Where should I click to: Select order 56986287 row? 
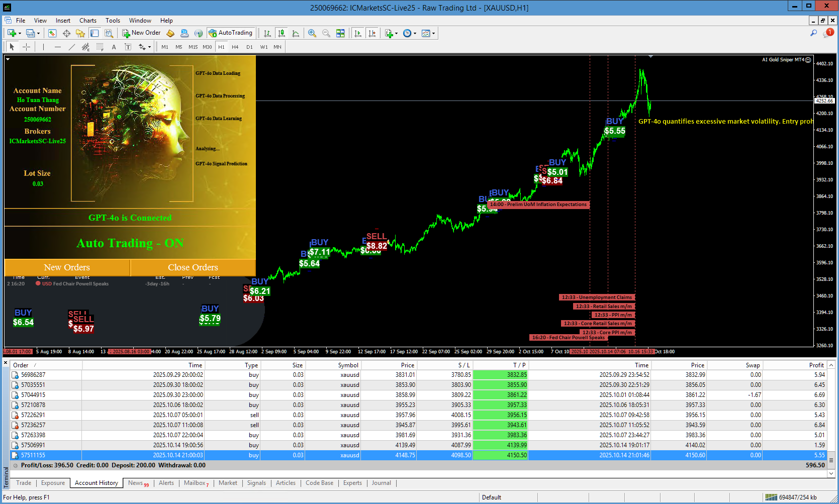click(x=418, y=375)
